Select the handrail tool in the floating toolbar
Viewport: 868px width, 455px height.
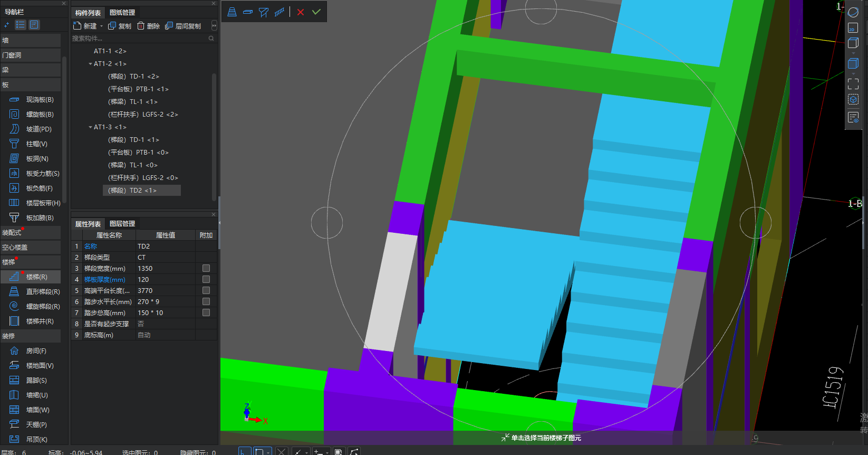point(279,12)
